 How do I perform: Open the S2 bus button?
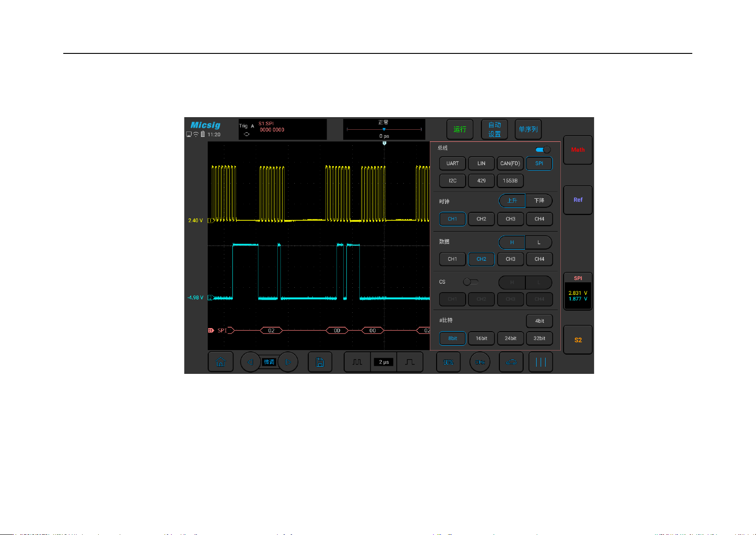(x=578, y=340)
